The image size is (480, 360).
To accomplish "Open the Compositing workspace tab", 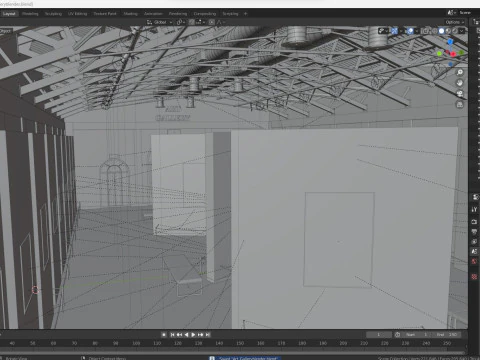I will (x=205, y=14).
